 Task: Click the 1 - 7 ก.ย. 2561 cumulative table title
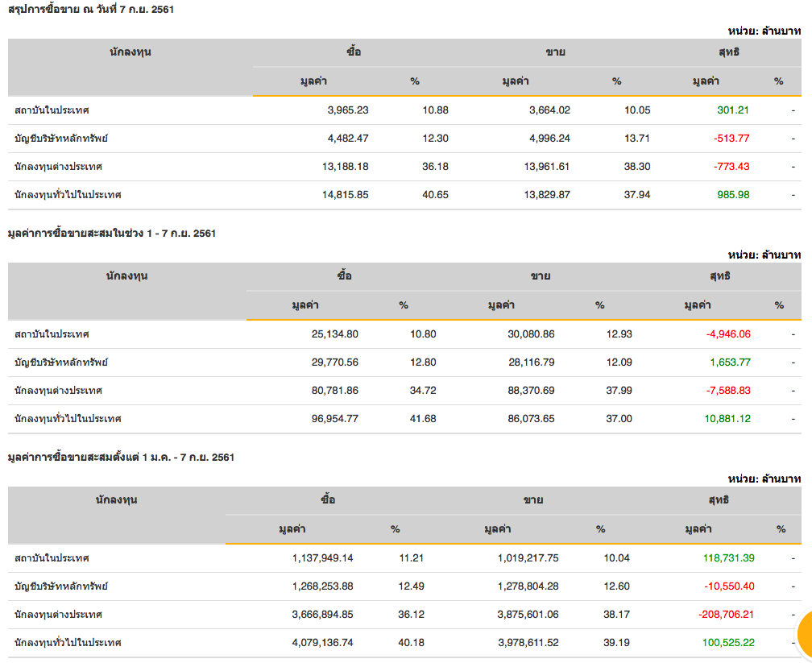pos(112,234)
